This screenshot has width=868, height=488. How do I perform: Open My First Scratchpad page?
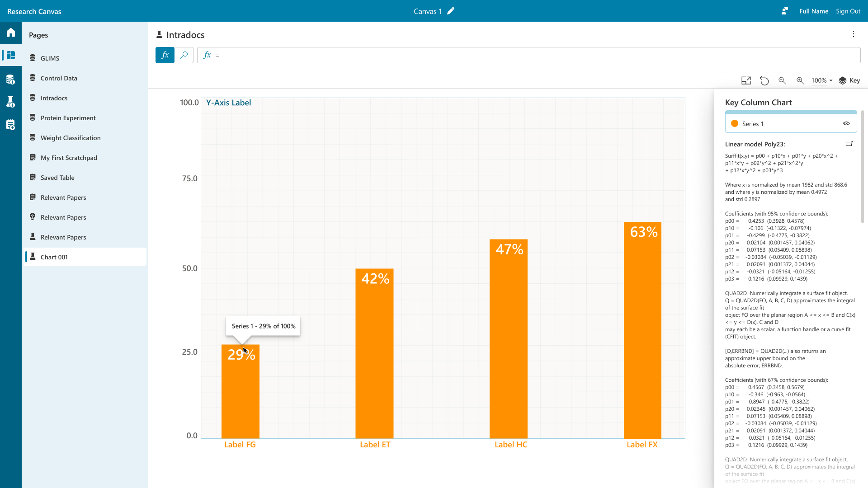pos(69,158)
